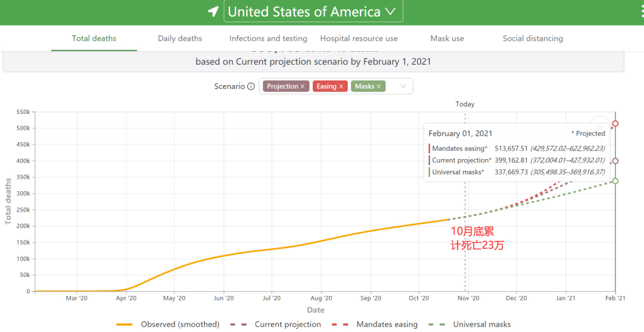Remove the Projection scenario tag
This screenshot has width=644, height=332.
point(302,86)
